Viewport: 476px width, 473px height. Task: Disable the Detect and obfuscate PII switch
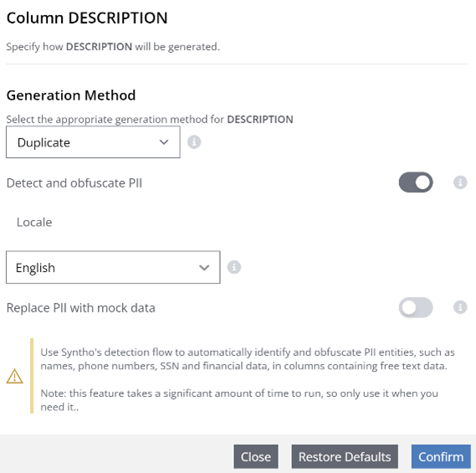click(416, 183)
